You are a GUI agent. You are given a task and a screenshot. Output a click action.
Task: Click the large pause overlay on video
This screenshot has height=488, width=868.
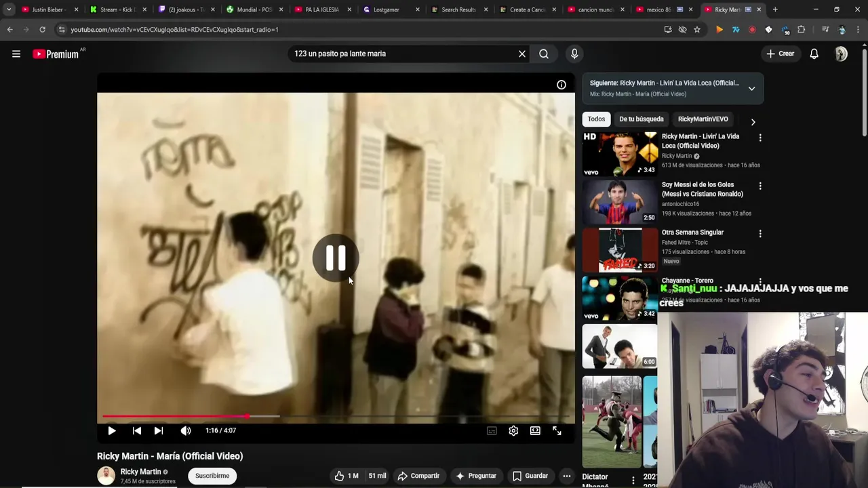336,258
